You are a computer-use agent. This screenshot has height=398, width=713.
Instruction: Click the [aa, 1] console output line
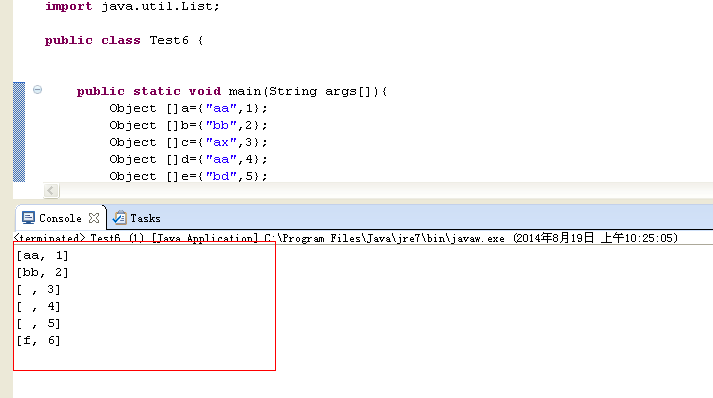[42, 256]
